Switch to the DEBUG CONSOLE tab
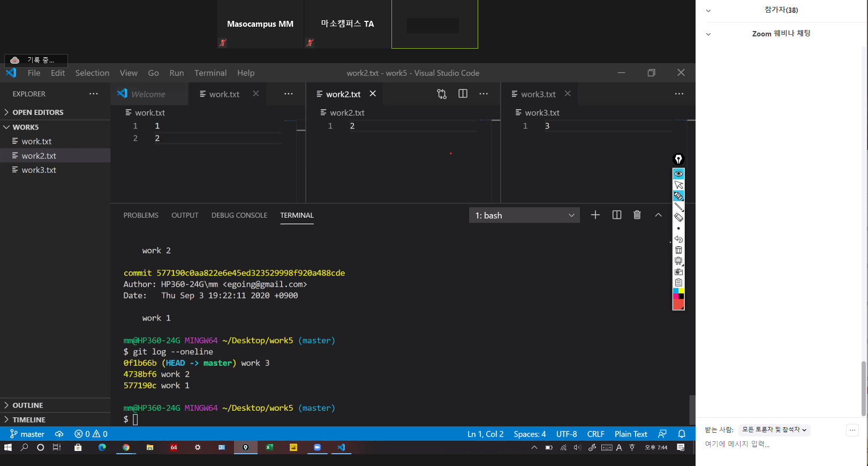This screenshot has width=868, height=466. 239,215
